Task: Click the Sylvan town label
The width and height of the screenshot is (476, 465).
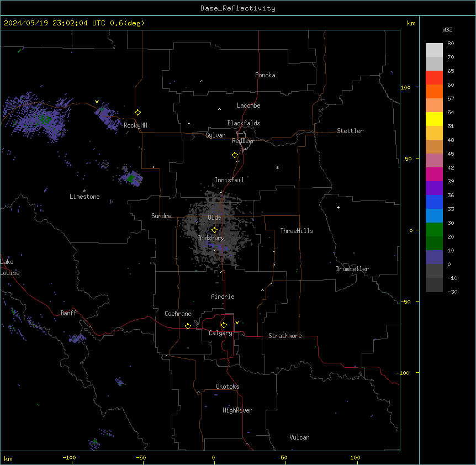Action: click(x=215, y=135)
